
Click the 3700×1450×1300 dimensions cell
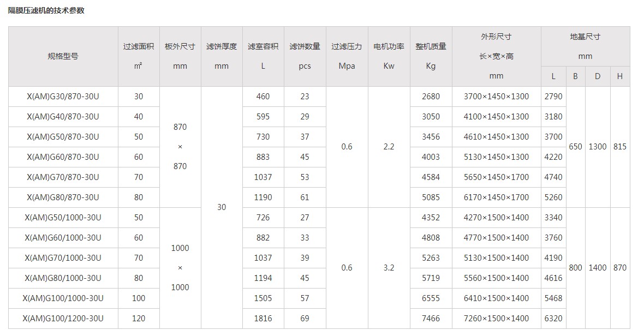496,97
